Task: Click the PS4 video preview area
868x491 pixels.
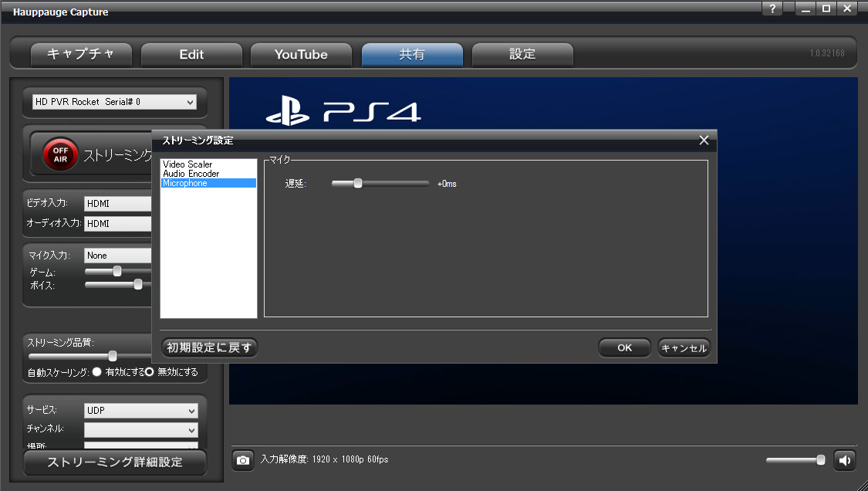Action: point(543,241)
